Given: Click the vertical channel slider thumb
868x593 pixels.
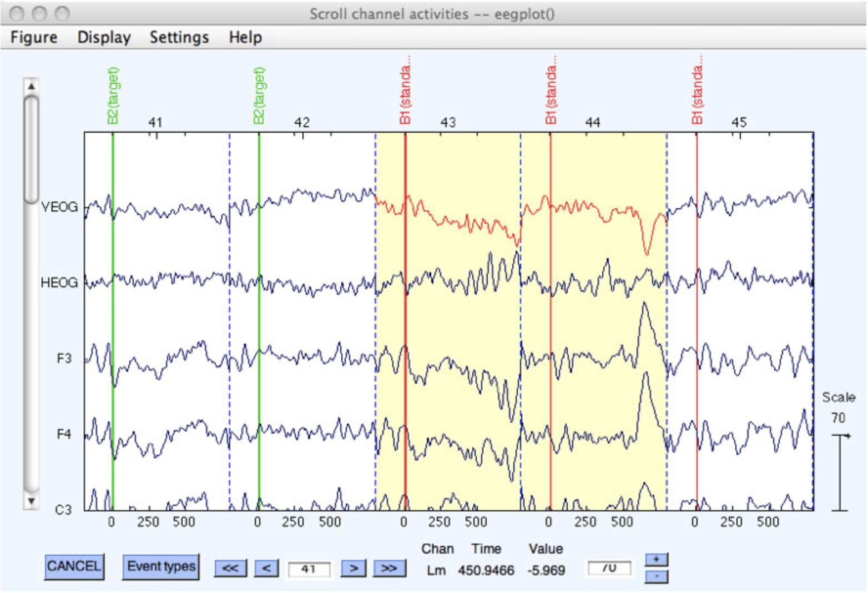Looking at the screenshot, I should [32, 150].
